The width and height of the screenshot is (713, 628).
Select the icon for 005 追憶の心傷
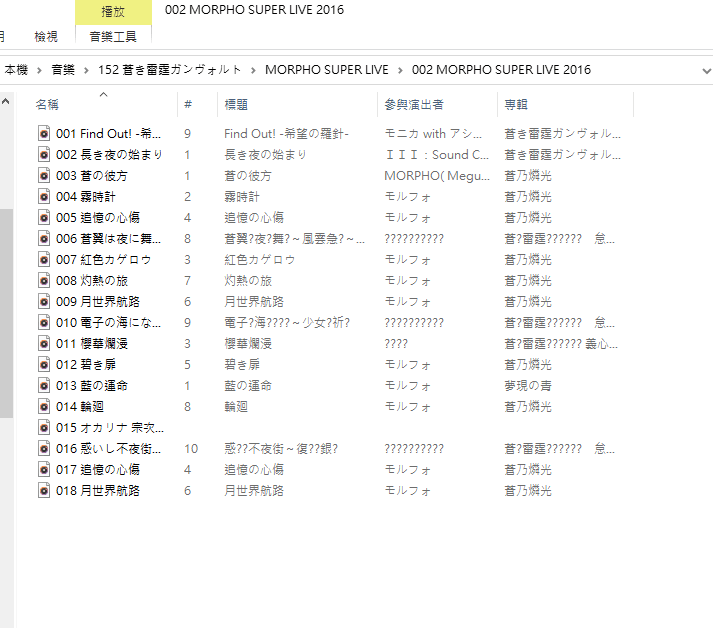(44, 217)
